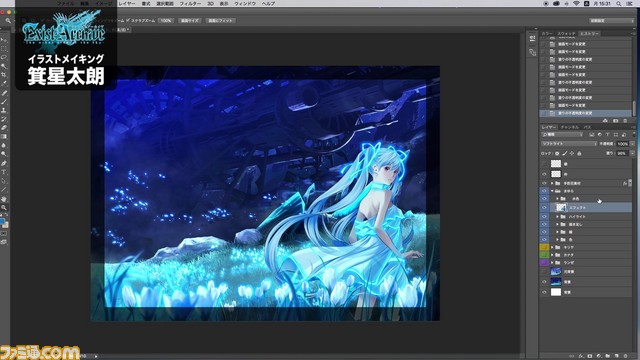Click lock all padlock icon
This screenshot has width=640, height=360.
pos(579,153)
